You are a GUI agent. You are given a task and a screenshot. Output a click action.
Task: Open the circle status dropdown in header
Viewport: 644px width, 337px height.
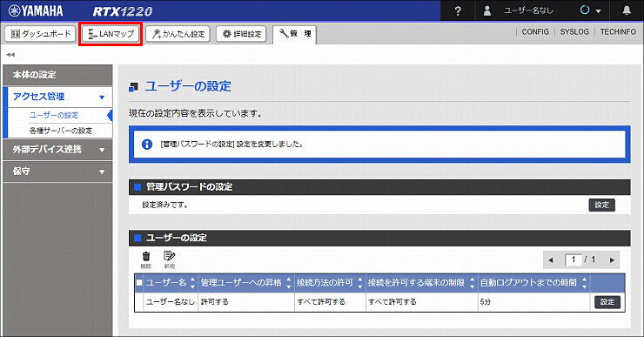point(590,10)
